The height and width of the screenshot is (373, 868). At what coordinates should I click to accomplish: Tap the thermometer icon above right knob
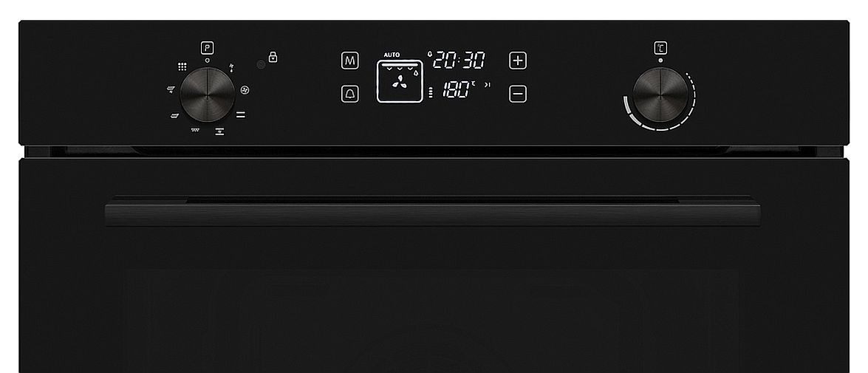[660, 48]
